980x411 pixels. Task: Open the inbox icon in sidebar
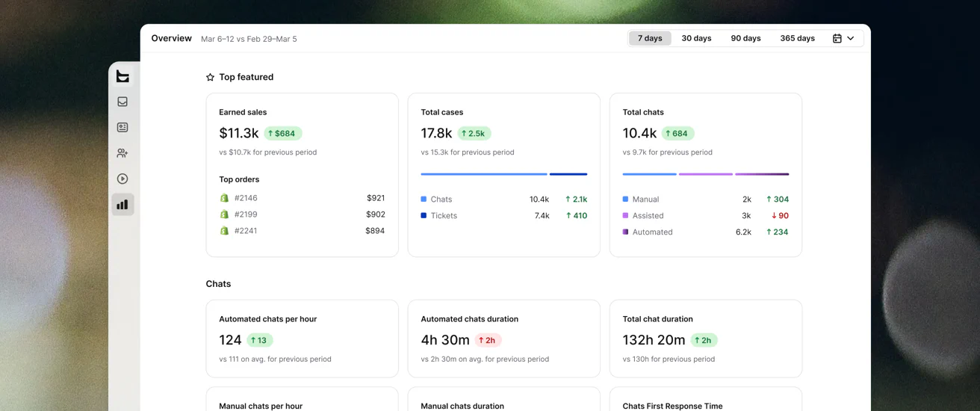(x=122, y=102)
